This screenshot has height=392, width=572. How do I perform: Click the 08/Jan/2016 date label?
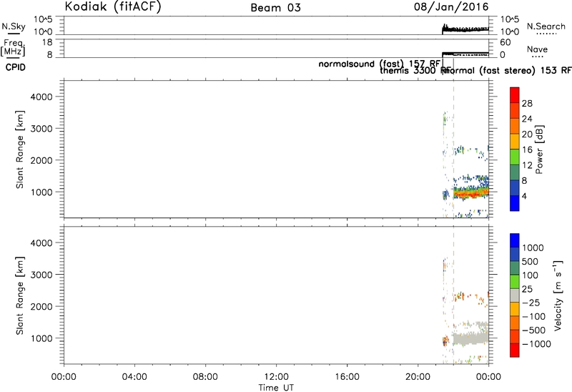click(451, 7)
